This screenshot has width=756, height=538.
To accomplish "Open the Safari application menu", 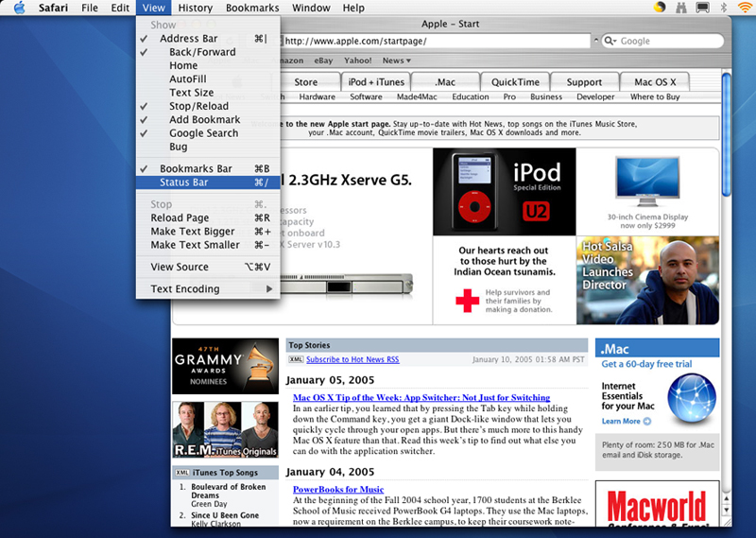I will (53, 8).
